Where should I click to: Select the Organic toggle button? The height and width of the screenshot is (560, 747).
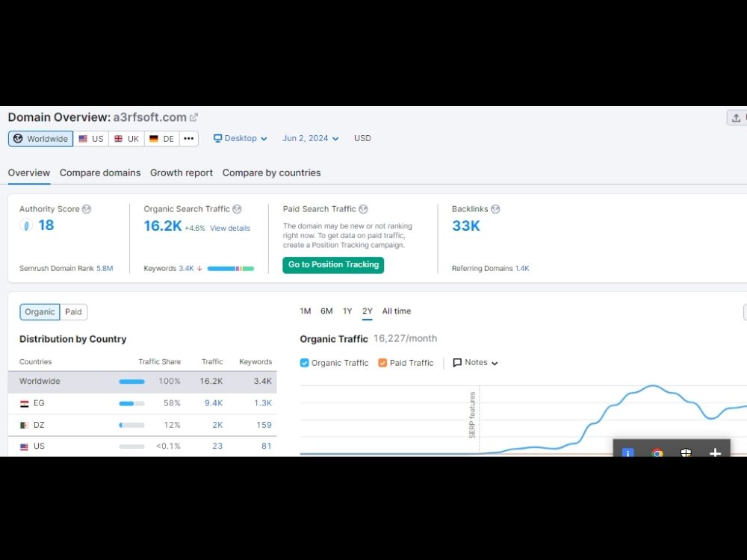40,312
